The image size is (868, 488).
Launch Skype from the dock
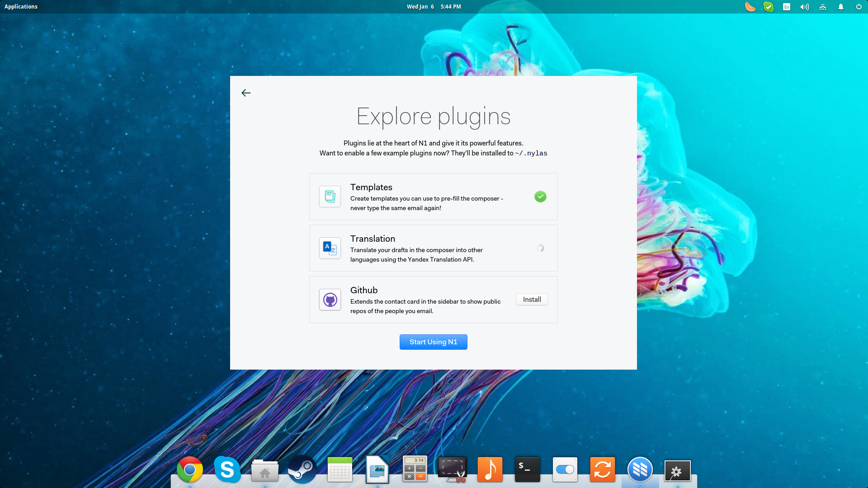point(227,470)
